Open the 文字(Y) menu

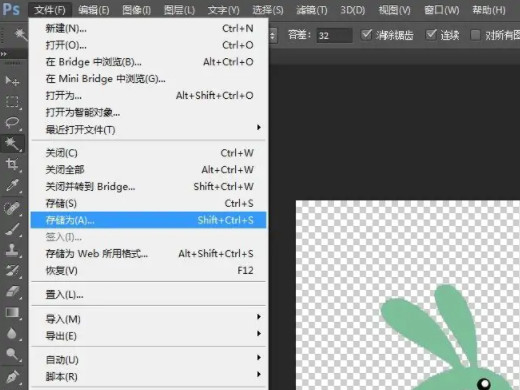click(x=223, y=10)
